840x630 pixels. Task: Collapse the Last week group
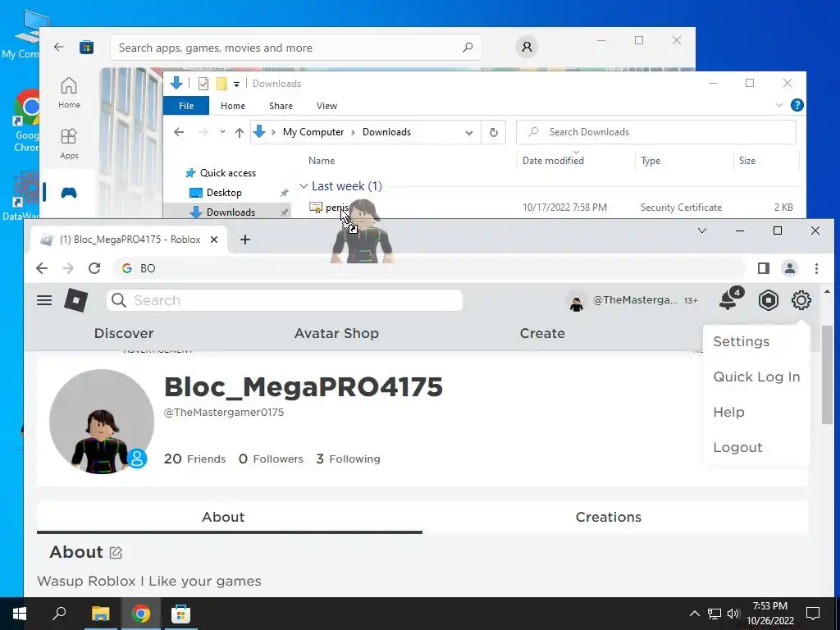click(304, 186)
